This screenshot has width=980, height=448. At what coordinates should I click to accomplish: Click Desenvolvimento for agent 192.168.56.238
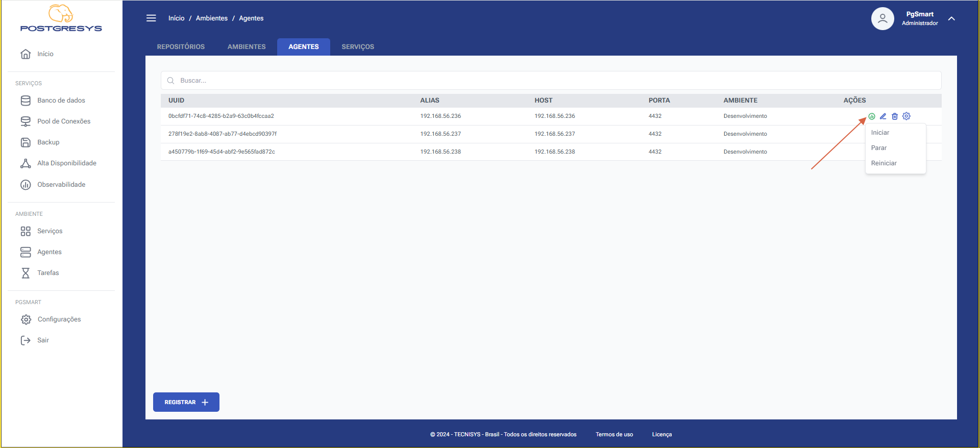pos(745,152)
